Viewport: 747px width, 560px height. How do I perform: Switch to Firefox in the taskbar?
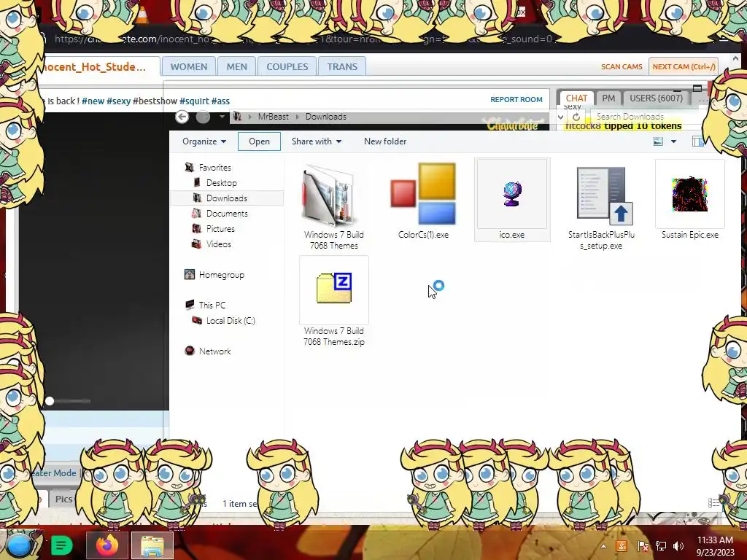click(x=107, y=545)
